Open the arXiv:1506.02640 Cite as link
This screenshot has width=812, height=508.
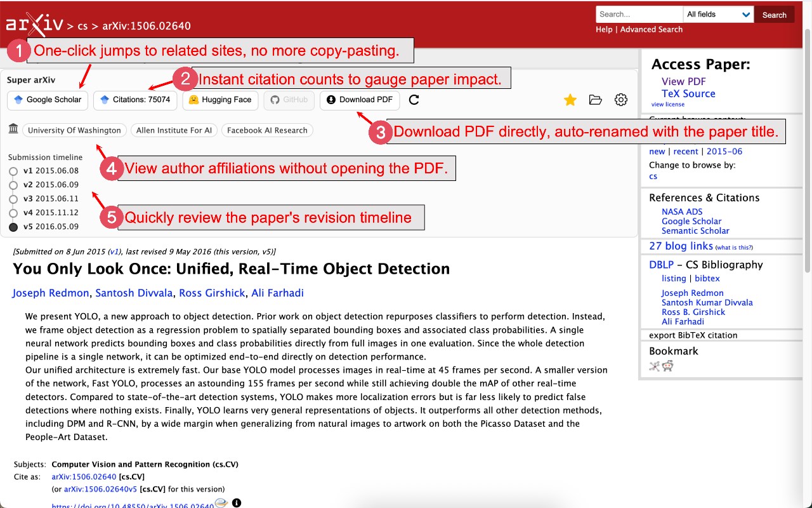(x=84, y=476)
